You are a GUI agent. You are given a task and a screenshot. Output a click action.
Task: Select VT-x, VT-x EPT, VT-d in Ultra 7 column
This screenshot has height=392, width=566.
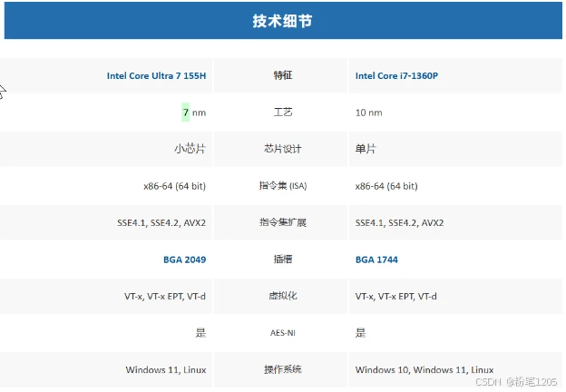pyautogui.click(x=165, y=297)
